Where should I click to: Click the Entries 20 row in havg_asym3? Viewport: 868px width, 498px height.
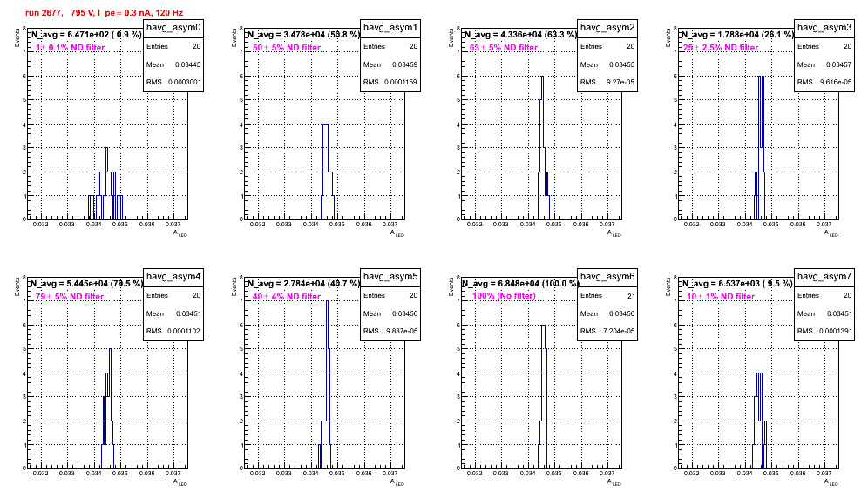pyautogui.click(x=824, y=46)
